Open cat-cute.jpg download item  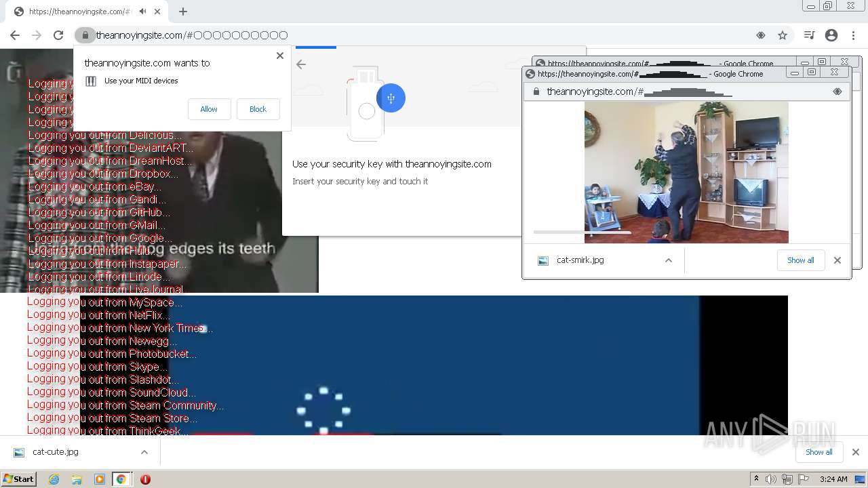pos(56,452)
